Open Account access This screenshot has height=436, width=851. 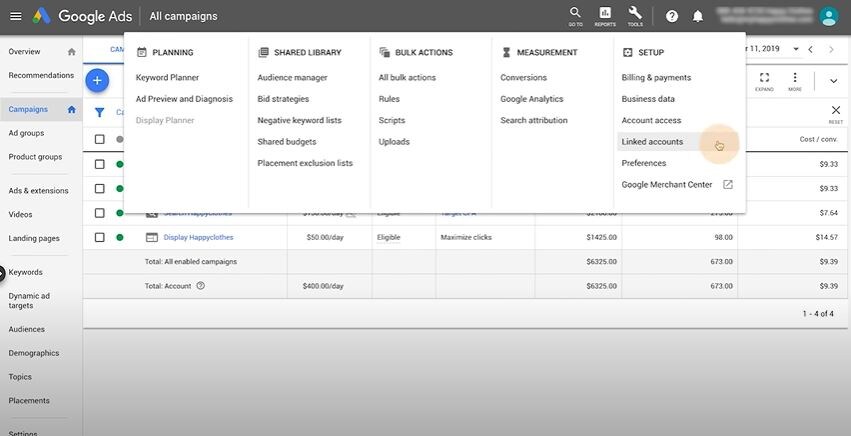click(x=651, y=121)
